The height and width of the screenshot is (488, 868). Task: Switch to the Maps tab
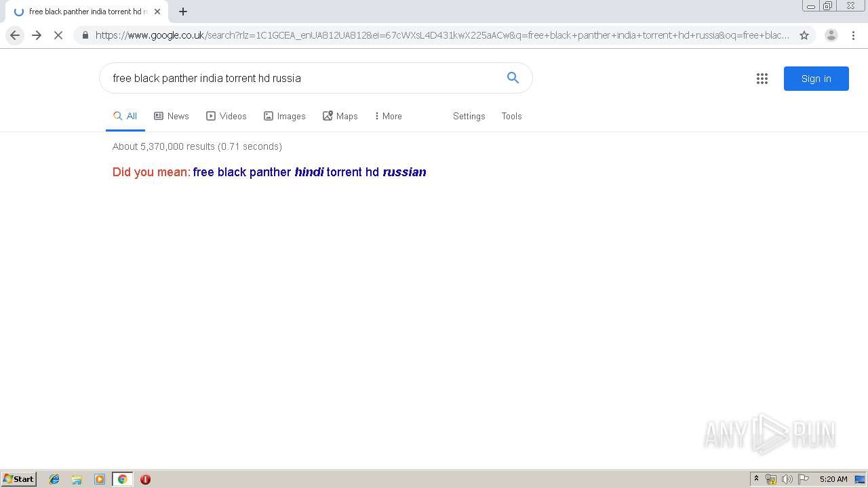click(x=340, y=116)
